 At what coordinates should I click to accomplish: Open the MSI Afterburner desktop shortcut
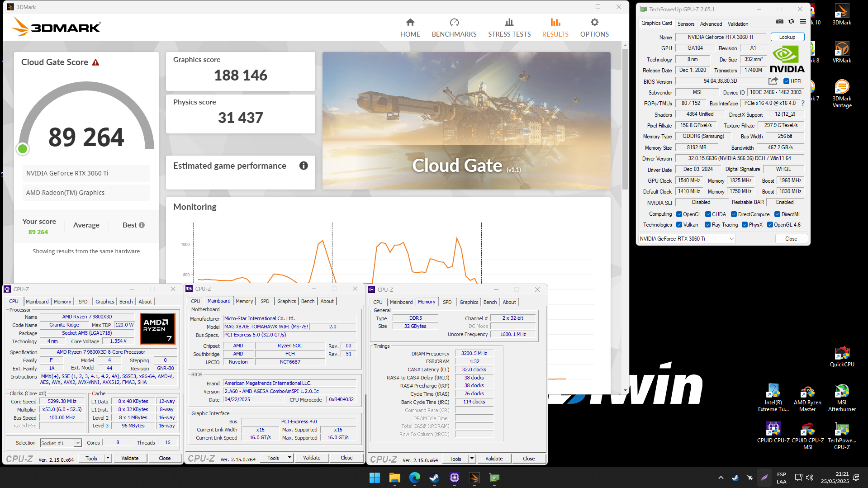(842, 398)
